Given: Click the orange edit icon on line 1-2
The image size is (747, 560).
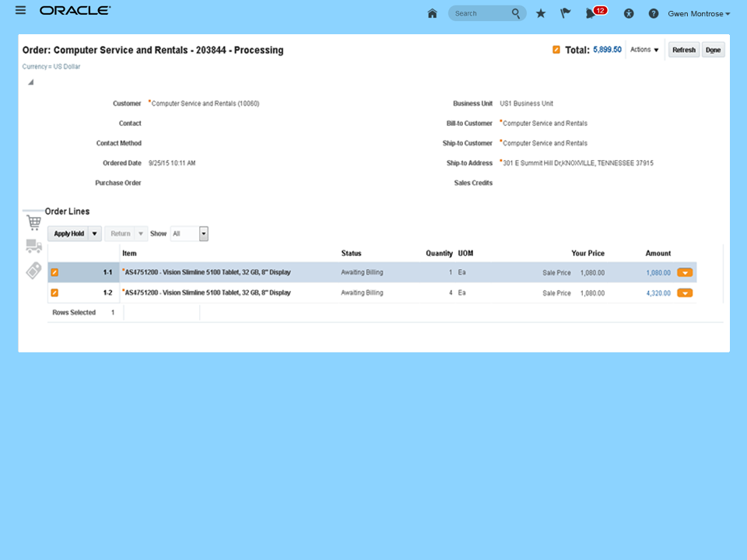Looking at the screenshot, I should (x=54, y=293).
